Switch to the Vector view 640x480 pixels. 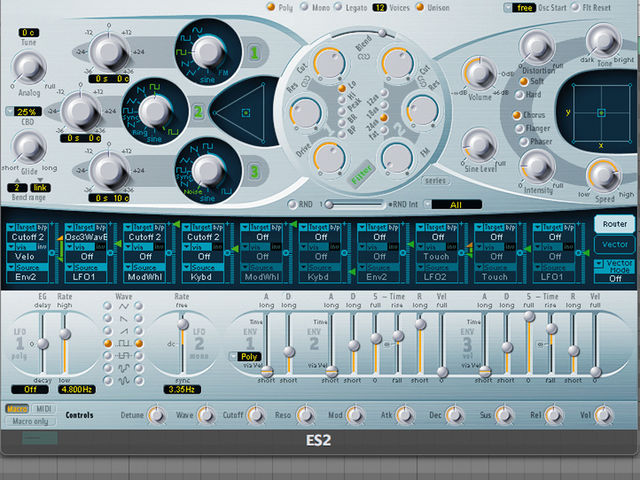(x=614, y=244)
